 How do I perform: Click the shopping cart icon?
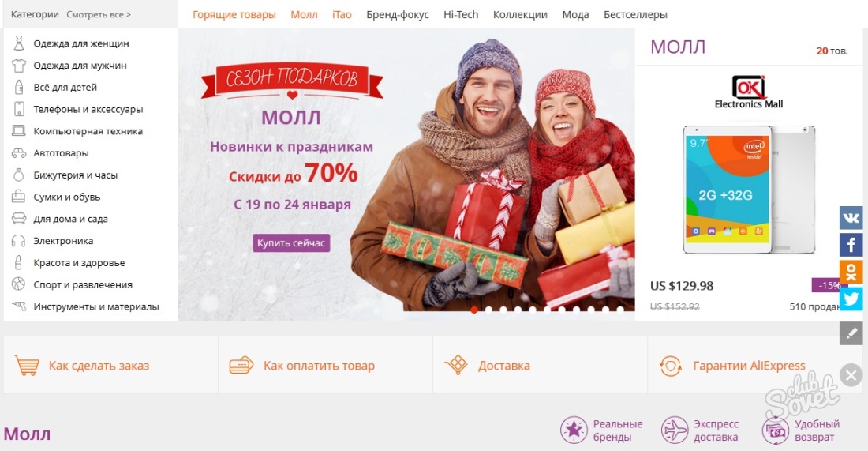point(27,366)
